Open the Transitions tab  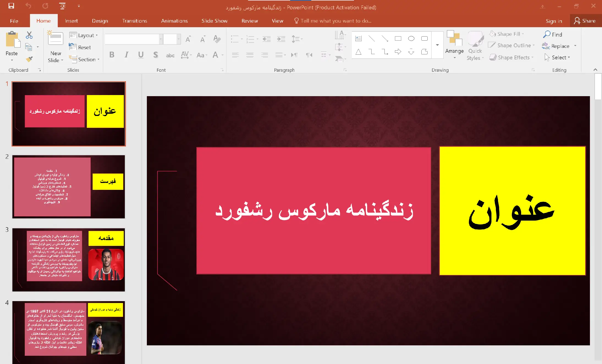[x=134, y=21]
